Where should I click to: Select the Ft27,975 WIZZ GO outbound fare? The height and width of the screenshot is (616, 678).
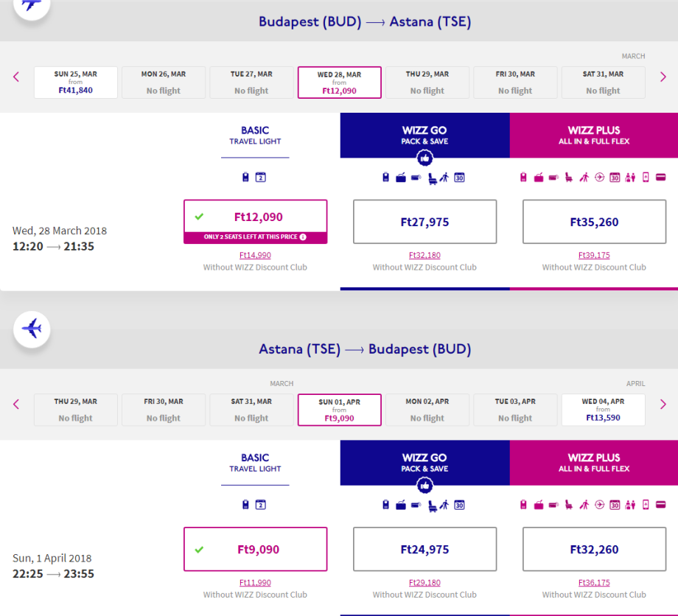(x=424, y=222)
